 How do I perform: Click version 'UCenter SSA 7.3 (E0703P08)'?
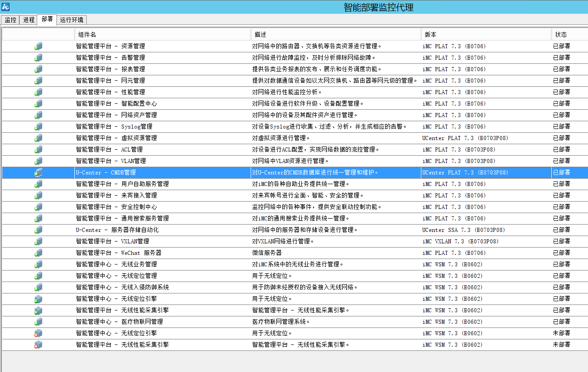click(x=464, y=230)
